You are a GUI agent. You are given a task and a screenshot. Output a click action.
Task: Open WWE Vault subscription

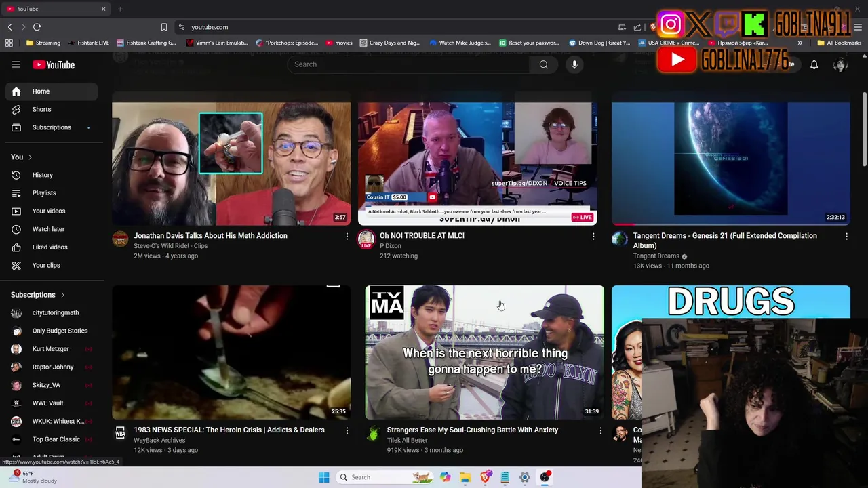(52, 403)
